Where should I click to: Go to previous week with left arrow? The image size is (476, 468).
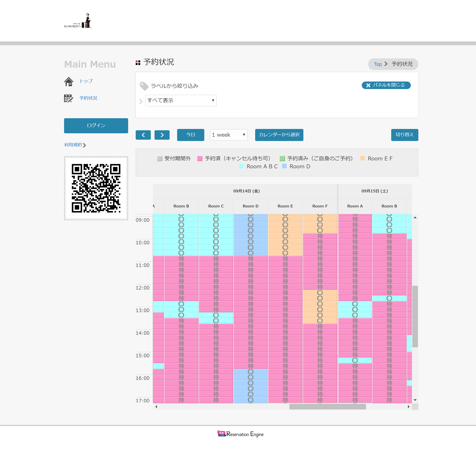(143, 135)
